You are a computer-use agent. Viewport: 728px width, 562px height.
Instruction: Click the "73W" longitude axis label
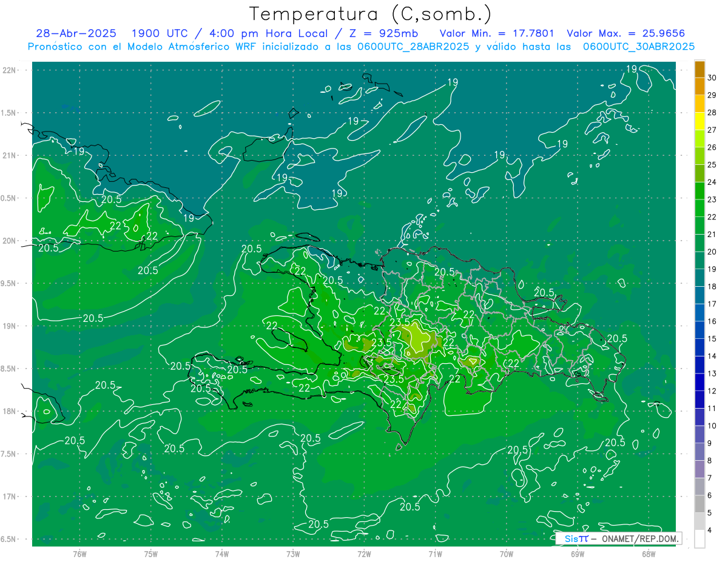tap(293, 554)
